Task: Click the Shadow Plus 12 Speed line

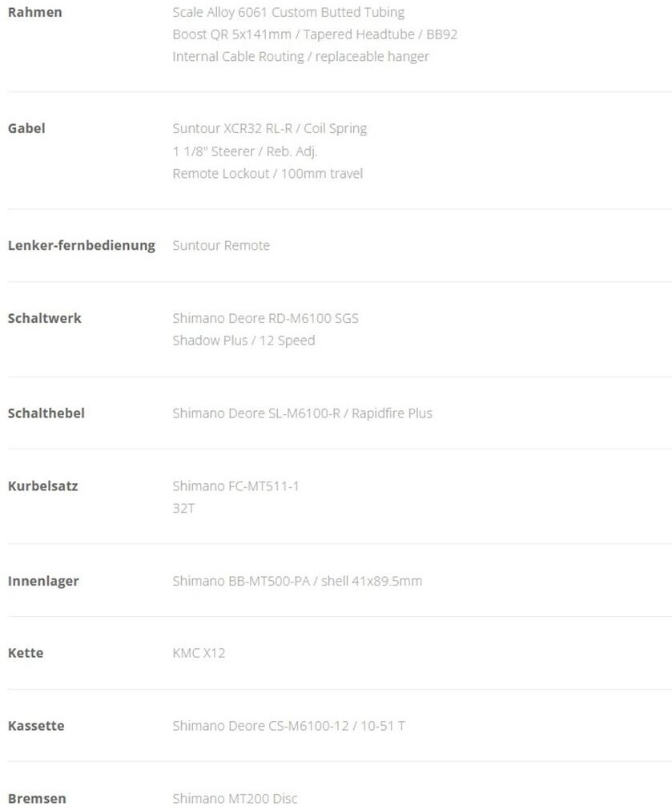Action: coord(243,341)
